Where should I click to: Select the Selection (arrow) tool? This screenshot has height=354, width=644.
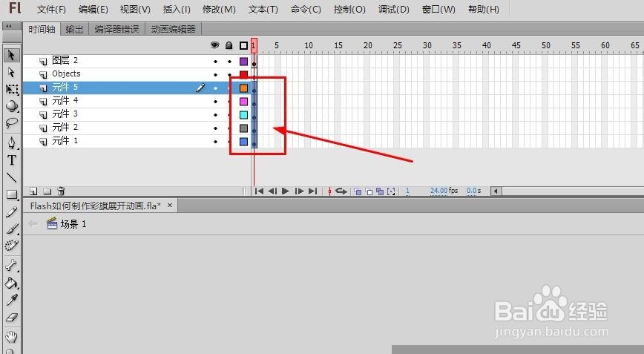coord(11,55)
